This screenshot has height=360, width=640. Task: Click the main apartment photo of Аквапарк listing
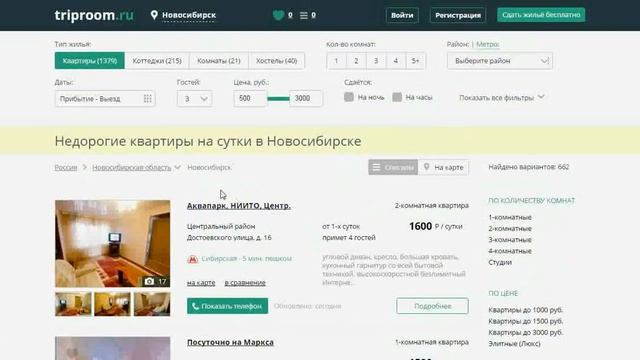pyautogui.click(x=113, y=244)
